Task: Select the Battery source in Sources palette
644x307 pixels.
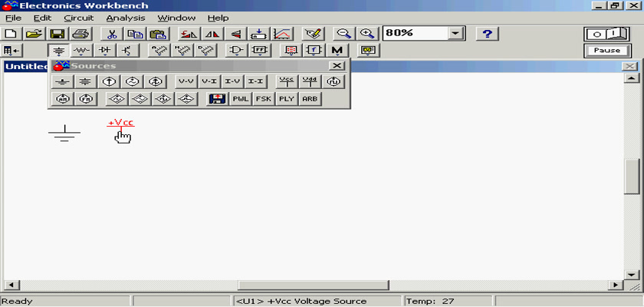Action: pos(85,82)
